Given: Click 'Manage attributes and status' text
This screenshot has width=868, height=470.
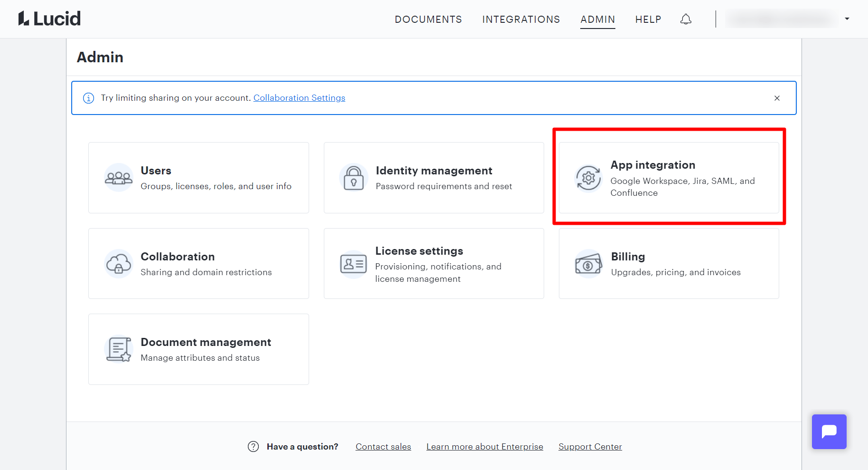Looking at the screenshot, I should point(200,358).
